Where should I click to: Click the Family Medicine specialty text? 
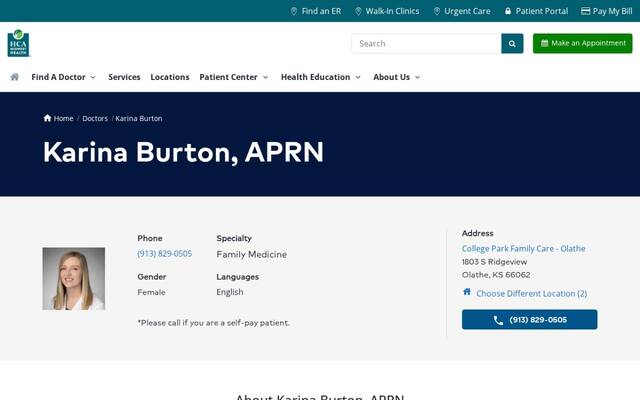(x=251, y=254)
